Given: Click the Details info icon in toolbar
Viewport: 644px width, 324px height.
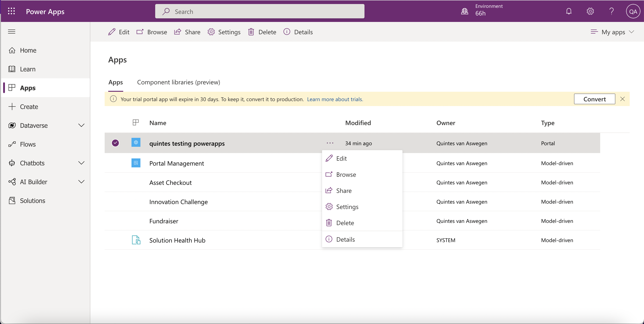Looking at the screenshot, I should [x=287, y=32].
